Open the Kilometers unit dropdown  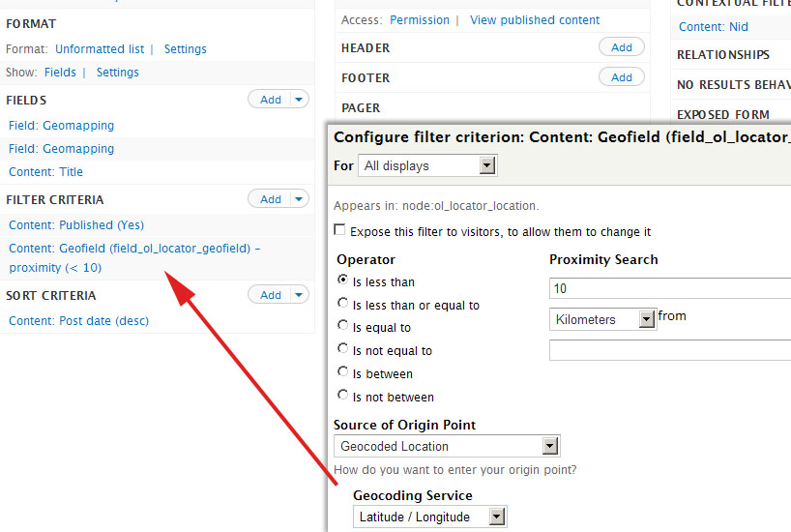click(602, 319)
